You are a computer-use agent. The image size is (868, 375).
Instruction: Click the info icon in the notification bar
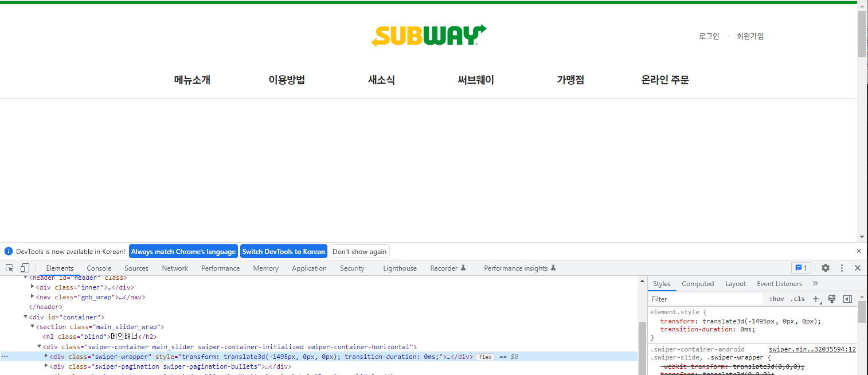point(9,251)
